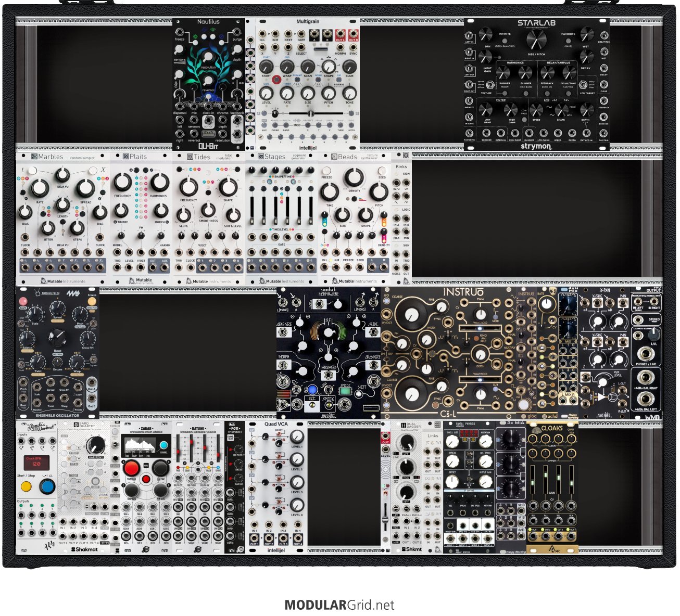Flip the LFO Target switch on Starlab
Image resolution: width=680 pixels, height=616 pixels.
point(583,85)
